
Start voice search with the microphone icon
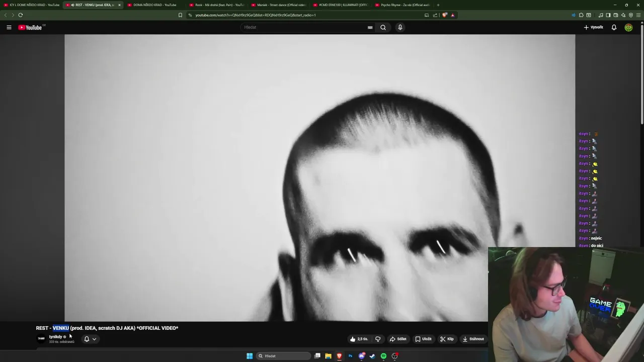click(x=400, y=27)
